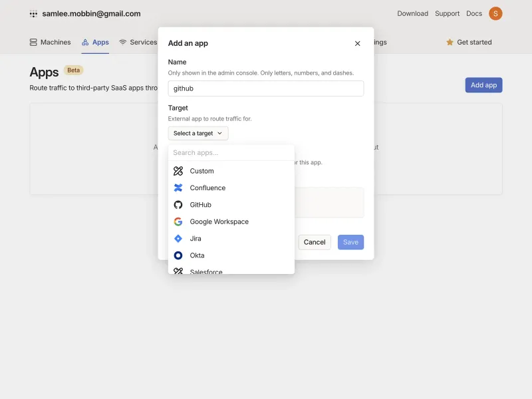Open the Support link
532x399 pixels.
point(447,13)
